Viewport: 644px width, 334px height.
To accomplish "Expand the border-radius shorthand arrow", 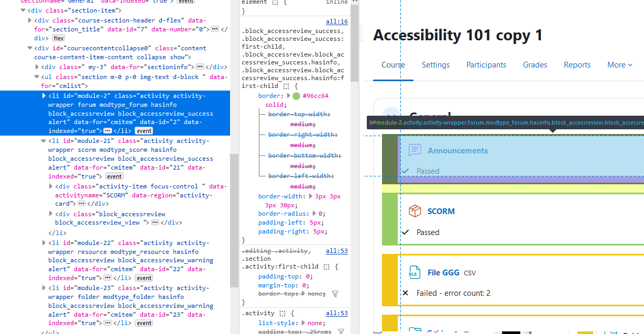I will click(x=314, y=214).
